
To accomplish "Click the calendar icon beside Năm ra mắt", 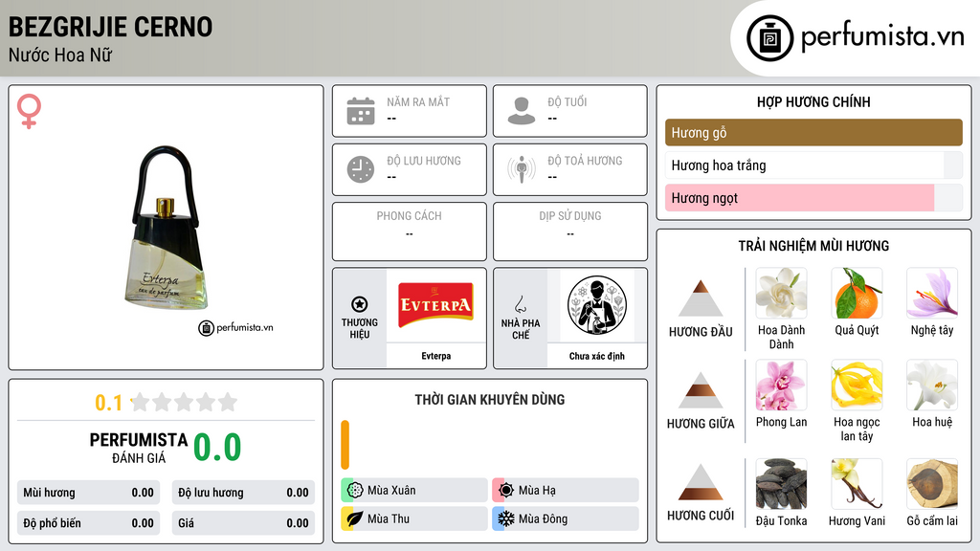I will tap(361, 111).
